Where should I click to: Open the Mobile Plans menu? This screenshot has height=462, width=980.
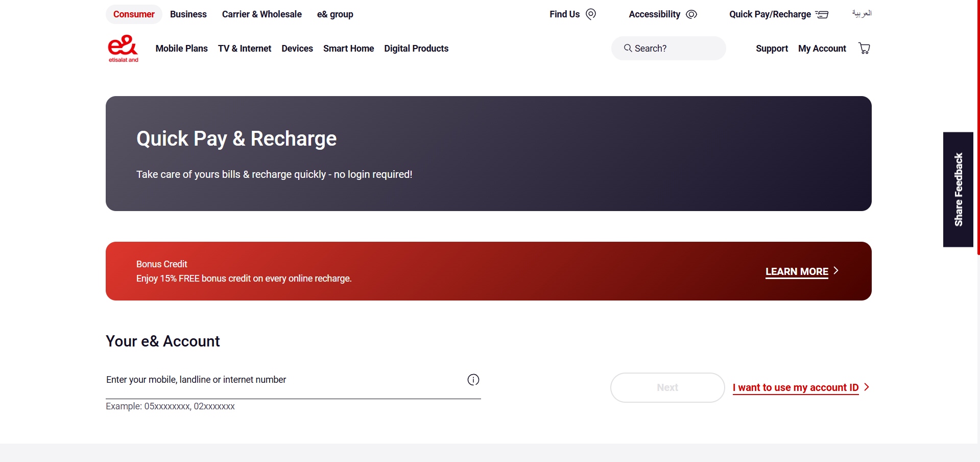coord(182,49)
